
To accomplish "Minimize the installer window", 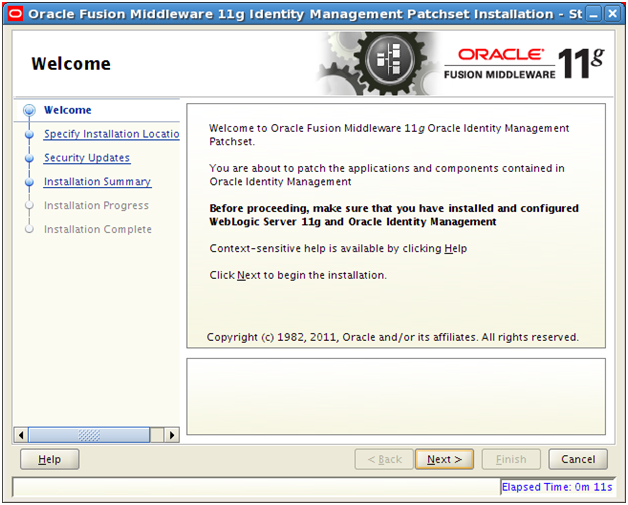I will pos(594,14).
